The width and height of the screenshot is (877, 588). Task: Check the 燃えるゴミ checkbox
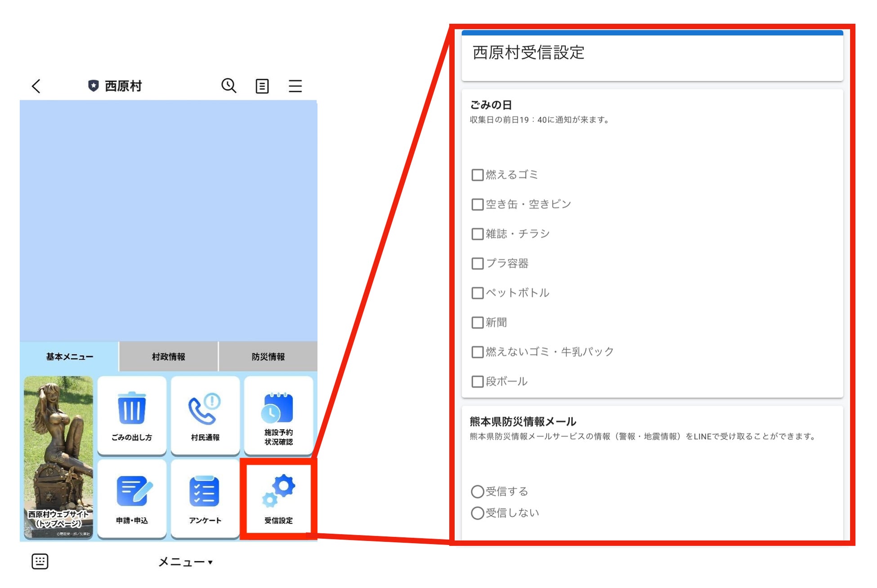coord(477,175)
